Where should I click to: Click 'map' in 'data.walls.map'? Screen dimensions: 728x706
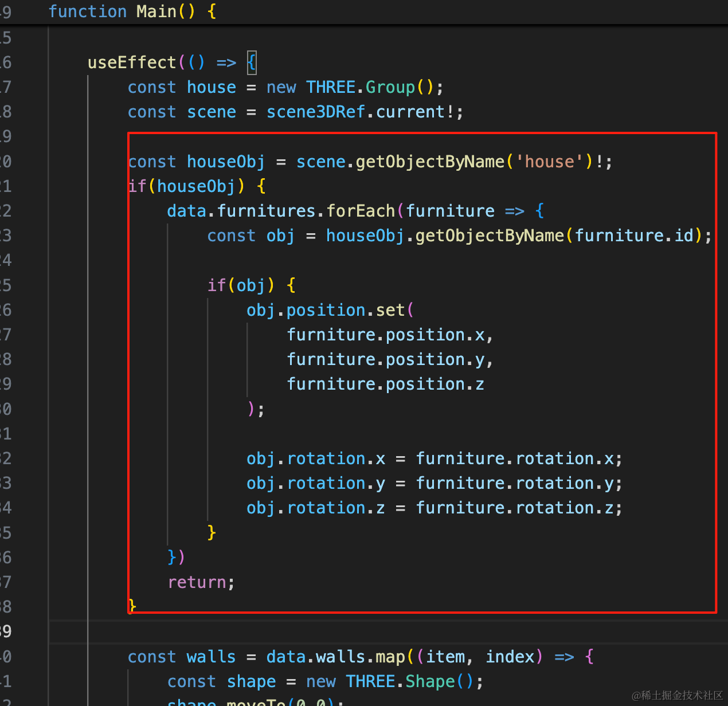390,657
